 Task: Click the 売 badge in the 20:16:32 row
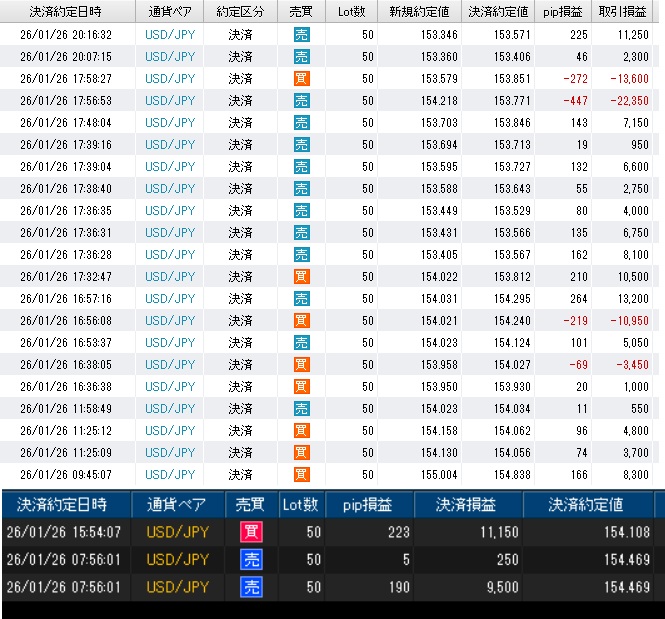pos(301,34)
